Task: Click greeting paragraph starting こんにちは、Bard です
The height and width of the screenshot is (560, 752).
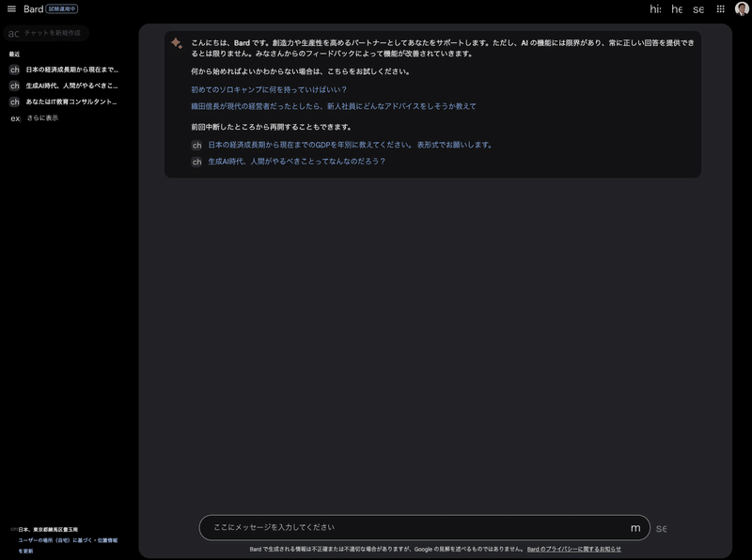Action: 442,48
